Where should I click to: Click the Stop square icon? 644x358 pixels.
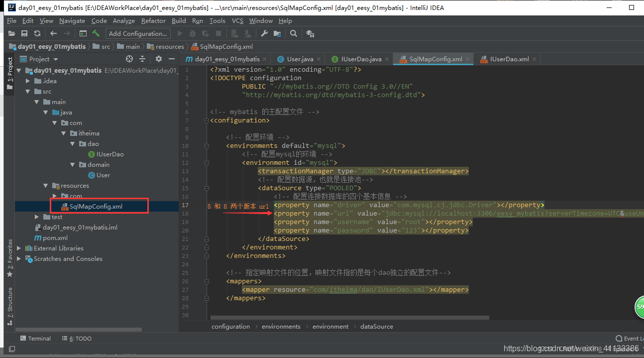pos(218,33)
